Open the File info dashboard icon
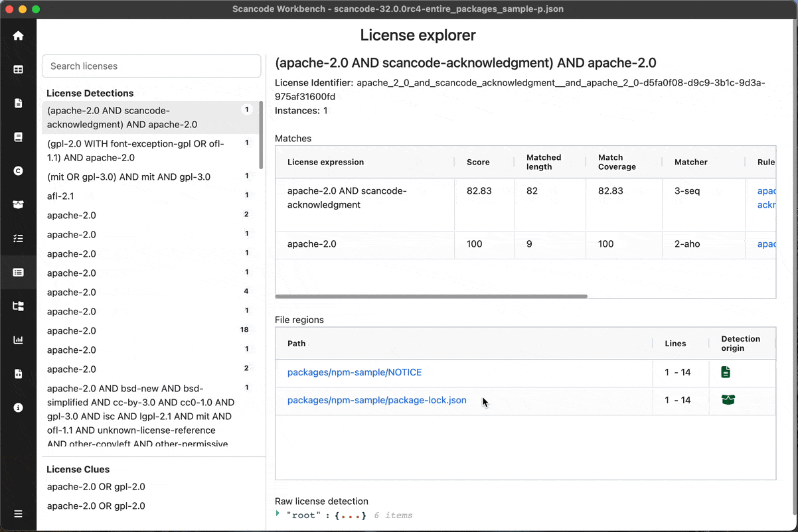The image size is (798, 532). pyautogui.click(x=18, y=103)
